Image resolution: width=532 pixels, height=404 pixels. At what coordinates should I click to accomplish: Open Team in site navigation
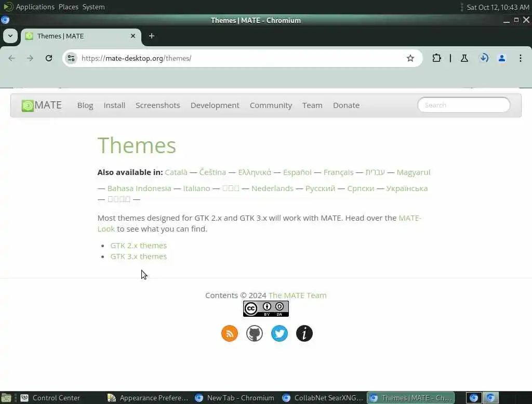click(x=312, y=105)
